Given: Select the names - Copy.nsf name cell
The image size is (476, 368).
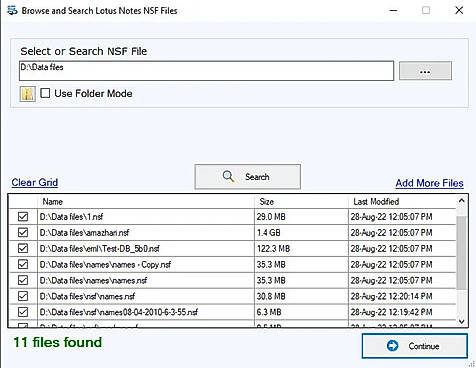Looking at the screenshot, I should 146,264.
